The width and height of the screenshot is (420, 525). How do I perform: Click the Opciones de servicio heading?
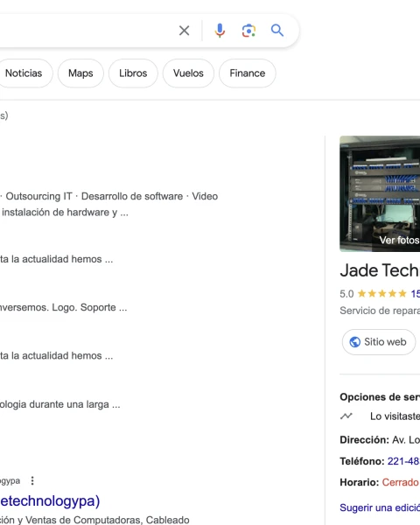tap(380, 397)
